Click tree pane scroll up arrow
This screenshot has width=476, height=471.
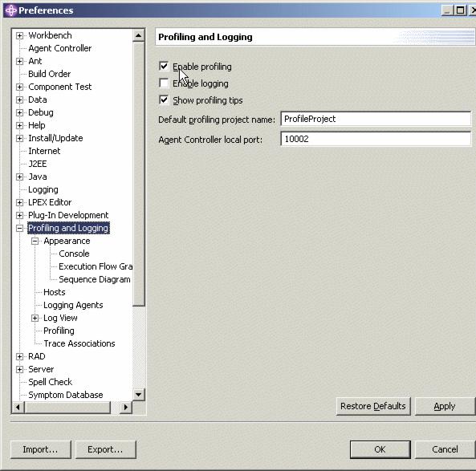click(138, 36)
